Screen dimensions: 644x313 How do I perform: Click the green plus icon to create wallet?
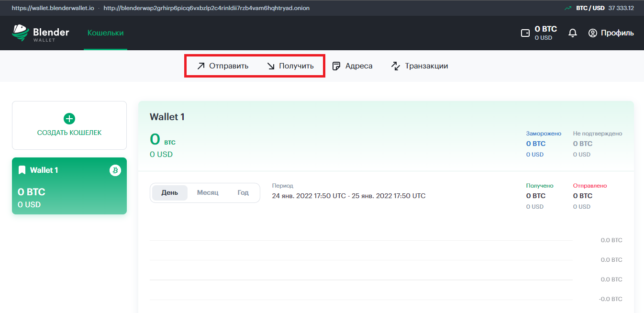(69, 119)
